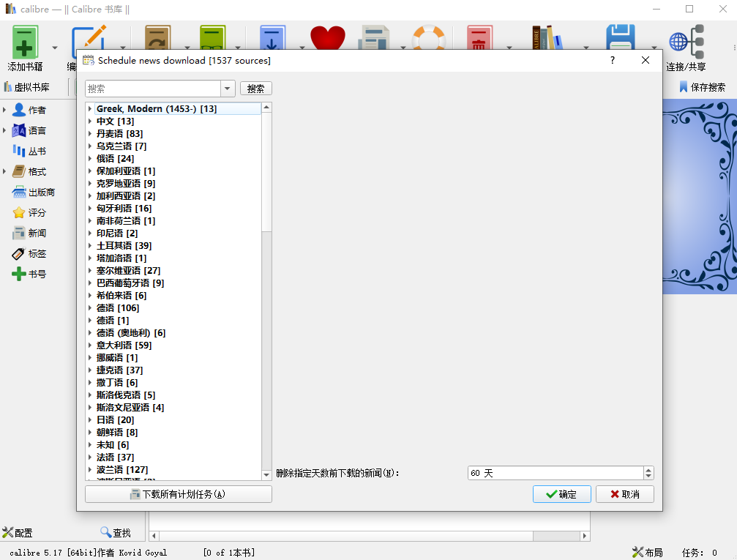Click the Get books download icon
Image resolution: width=737 pixels, height=560 pixels.
click(272, 37)
